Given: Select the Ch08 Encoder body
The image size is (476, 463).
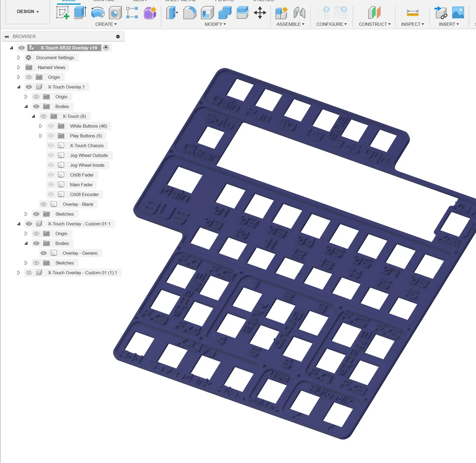Looking at the screenshot, I should click(x=84, y=195).
